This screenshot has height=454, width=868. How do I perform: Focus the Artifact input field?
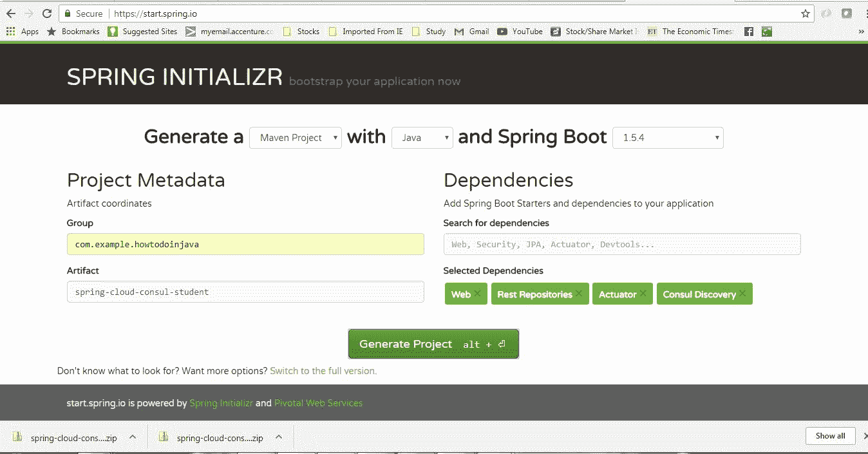coord(245,292)
